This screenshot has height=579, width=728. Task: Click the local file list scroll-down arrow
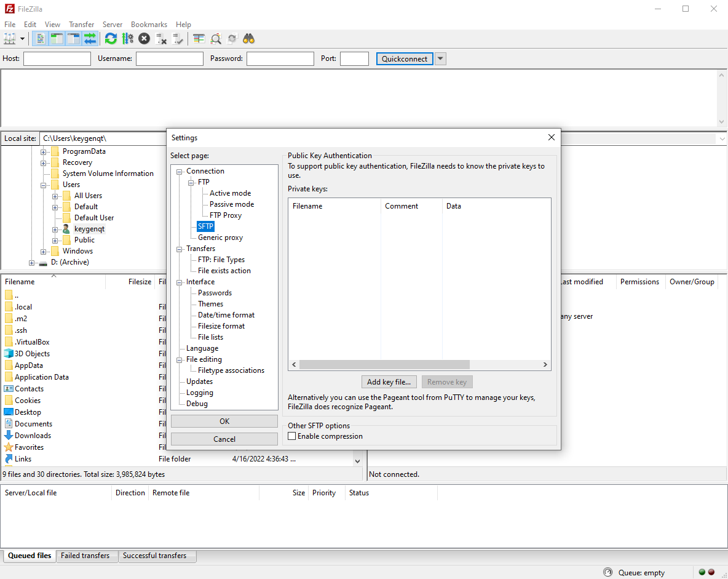pos(357,461)
